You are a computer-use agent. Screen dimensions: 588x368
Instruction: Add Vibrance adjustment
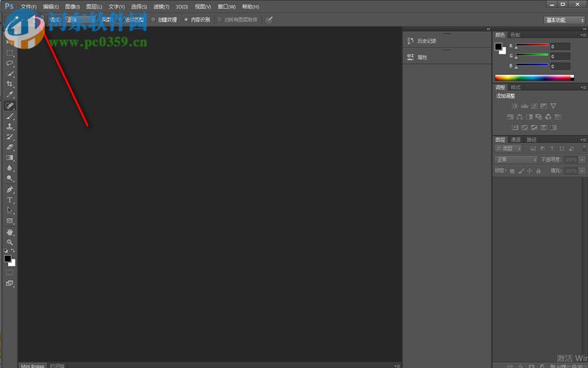coord(553,106)
